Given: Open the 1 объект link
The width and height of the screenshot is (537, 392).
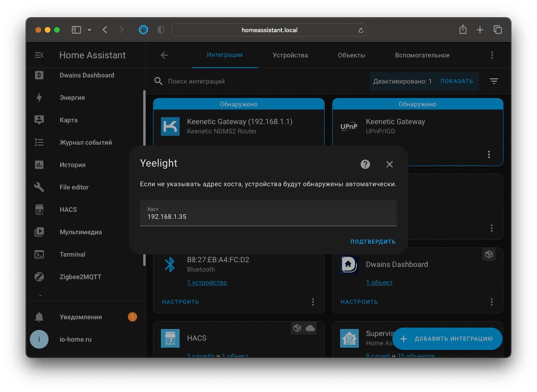Looking at the screenshot, I should coord(379,283).
